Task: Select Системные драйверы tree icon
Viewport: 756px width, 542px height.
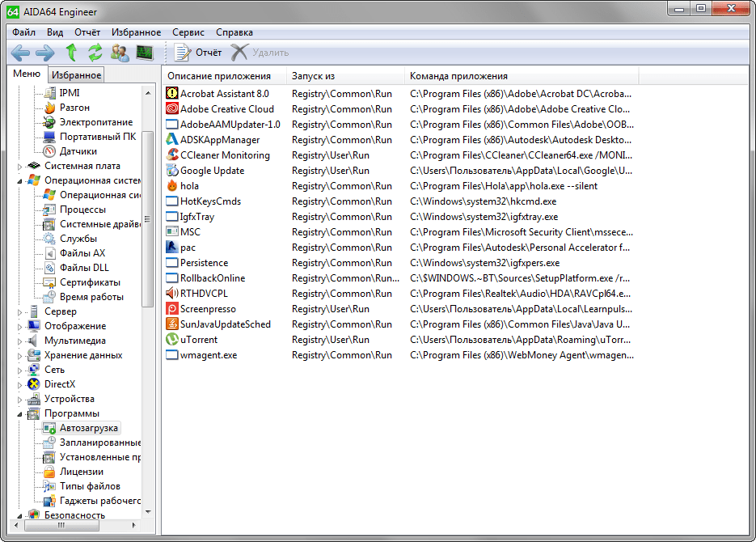Action: click(49, 224)
